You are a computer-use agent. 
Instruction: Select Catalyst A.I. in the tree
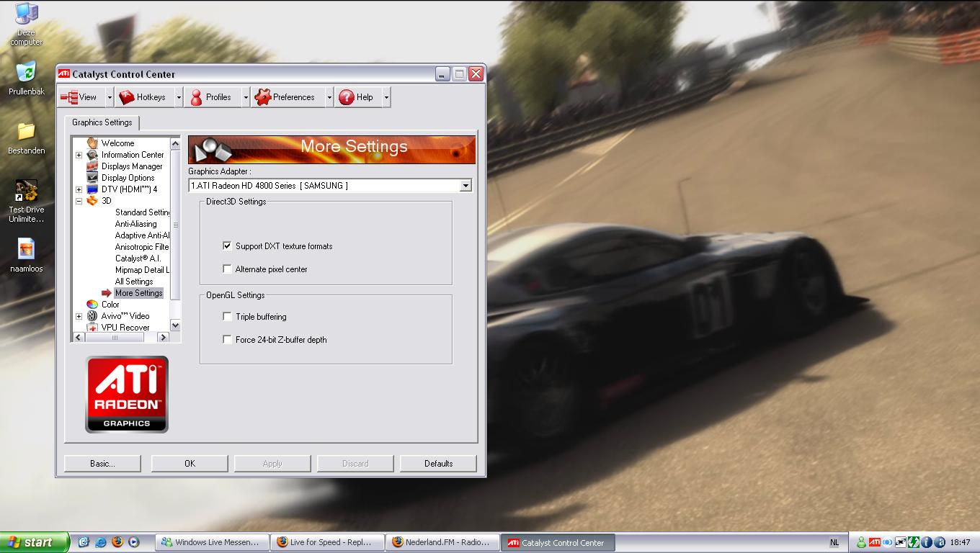138,258
